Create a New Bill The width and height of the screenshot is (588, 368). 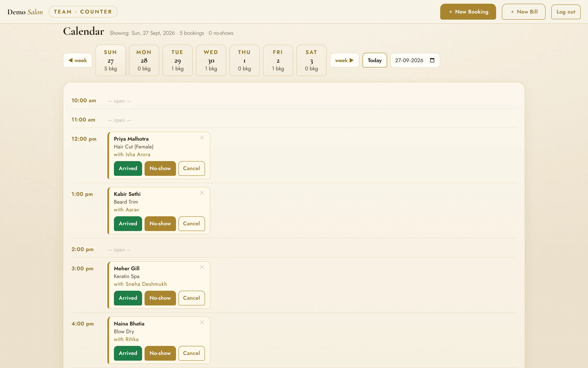tap(524, 12)
